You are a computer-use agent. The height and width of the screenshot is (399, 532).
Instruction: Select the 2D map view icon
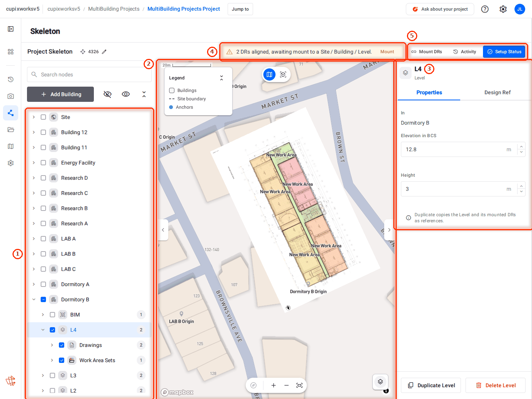(269, 74)
